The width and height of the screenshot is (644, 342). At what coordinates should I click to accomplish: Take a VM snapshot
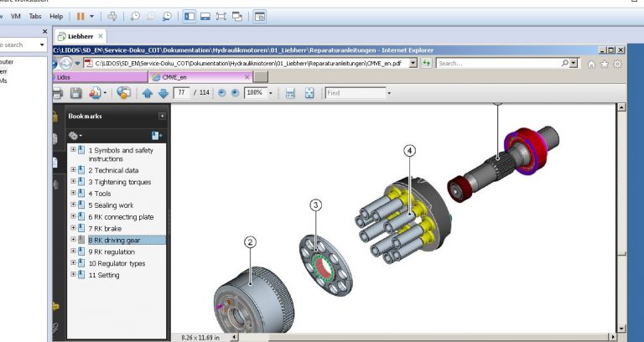point(135,17)
